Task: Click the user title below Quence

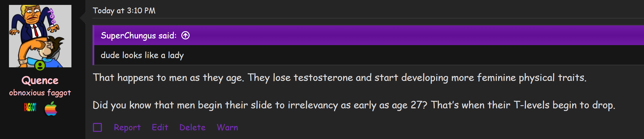Action: pos(40,93)
